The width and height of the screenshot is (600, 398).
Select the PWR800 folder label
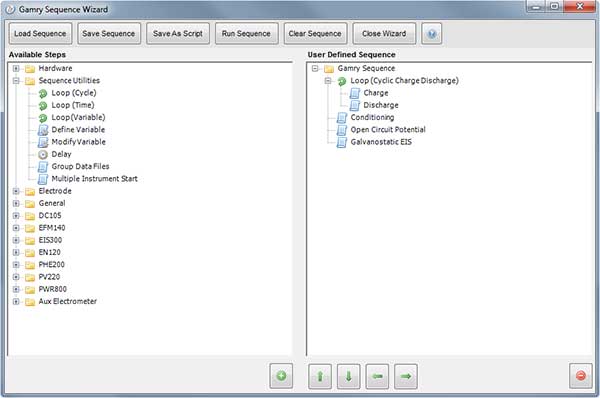click(52, 289)
